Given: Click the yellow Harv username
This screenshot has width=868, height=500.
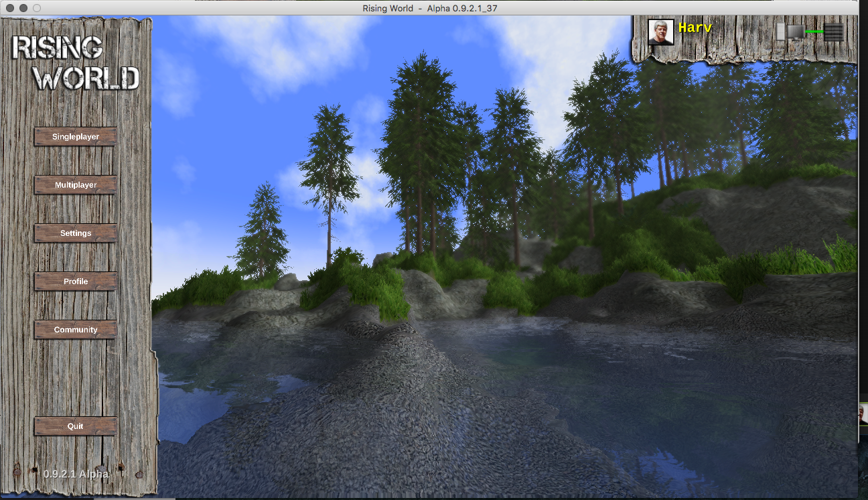Looking at the screenshot, I should coord(695,27).
